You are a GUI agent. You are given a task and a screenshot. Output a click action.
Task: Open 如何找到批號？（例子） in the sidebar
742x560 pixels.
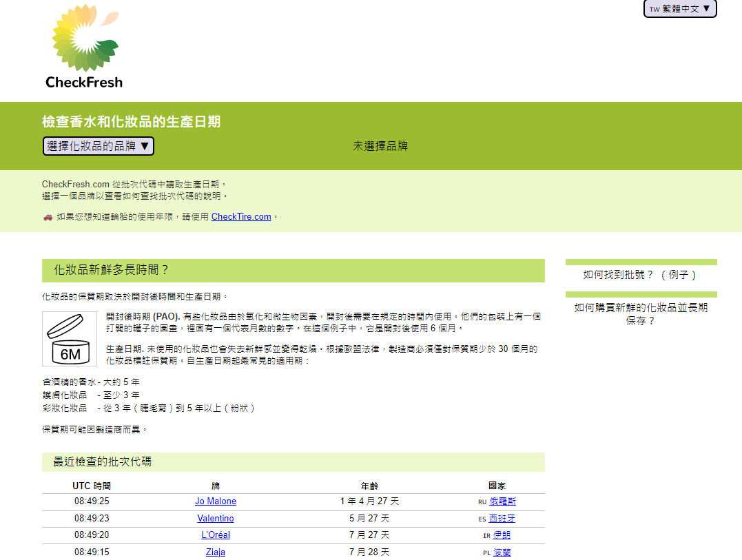[x=641, y=274]
